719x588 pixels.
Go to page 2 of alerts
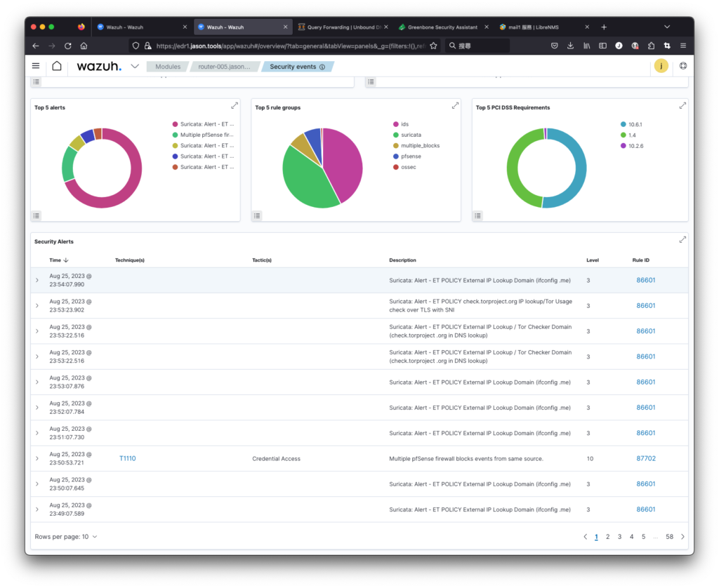[x=607, y=537]
